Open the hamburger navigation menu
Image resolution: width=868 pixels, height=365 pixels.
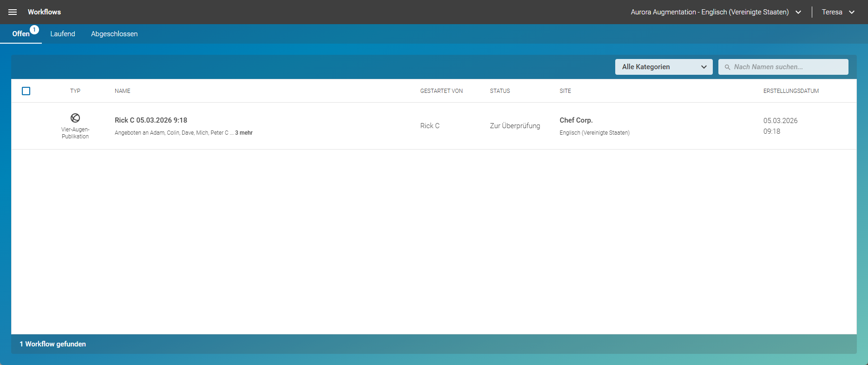click(13, 12)
